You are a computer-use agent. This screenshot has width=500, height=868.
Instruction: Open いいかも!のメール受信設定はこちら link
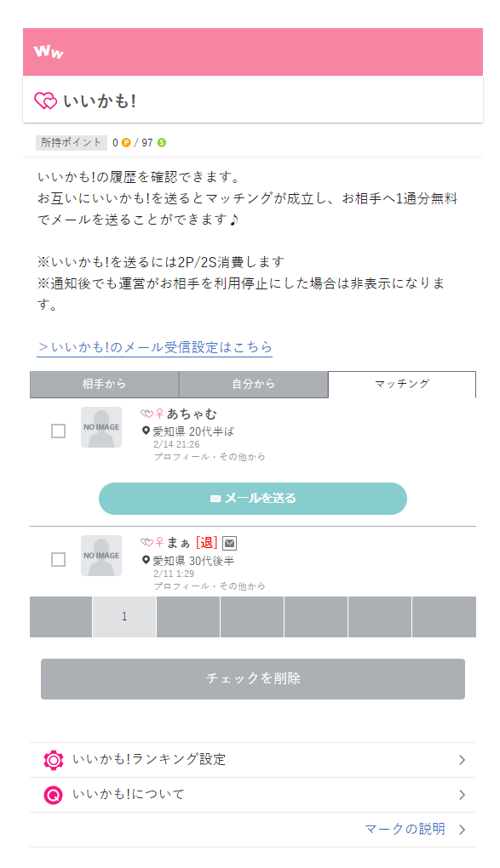(155, 347)
